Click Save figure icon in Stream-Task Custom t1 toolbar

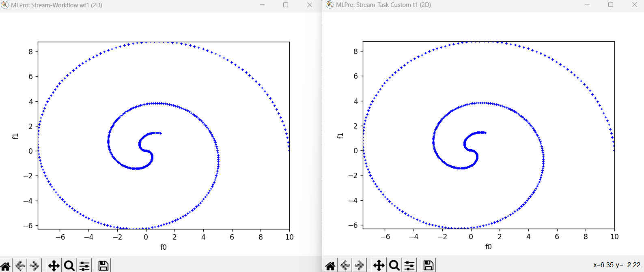point(429,266)
